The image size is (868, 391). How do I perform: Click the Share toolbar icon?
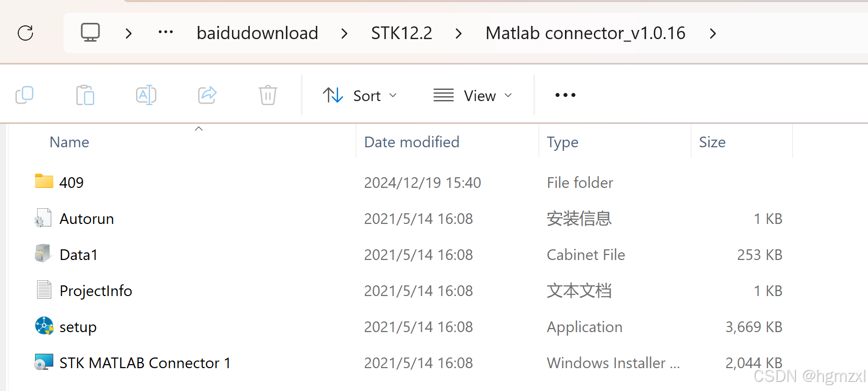[207, 95]
